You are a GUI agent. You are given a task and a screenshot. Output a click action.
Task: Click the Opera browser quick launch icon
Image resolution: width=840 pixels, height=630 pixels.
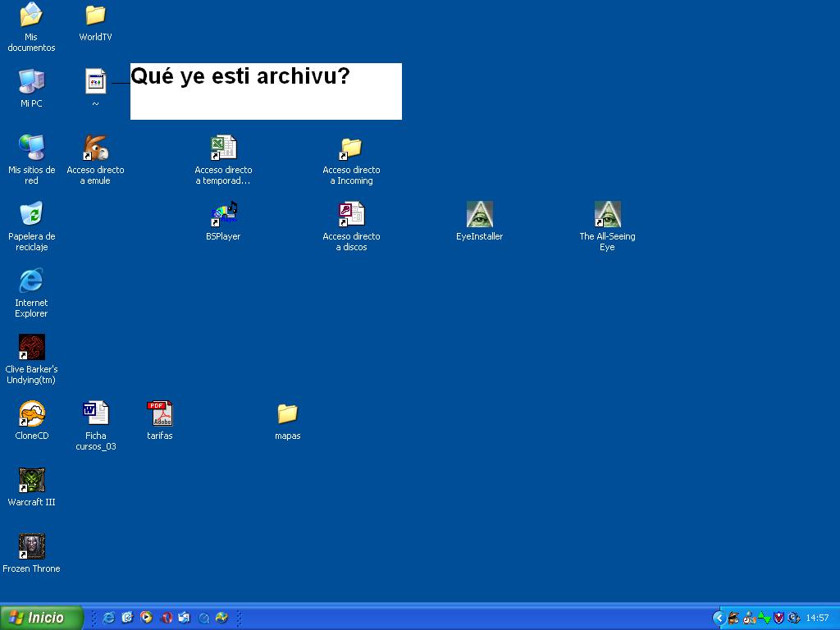(166, 618)
